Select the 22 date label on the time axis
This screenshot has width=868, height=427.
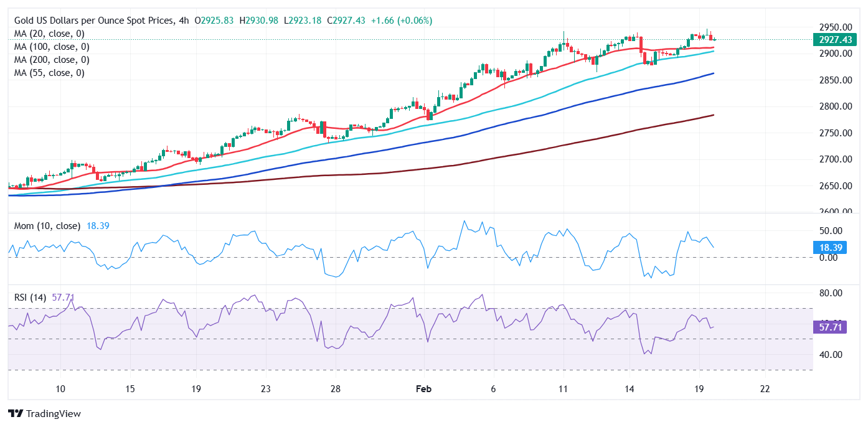pyautogui.click(x=764, y=388)
